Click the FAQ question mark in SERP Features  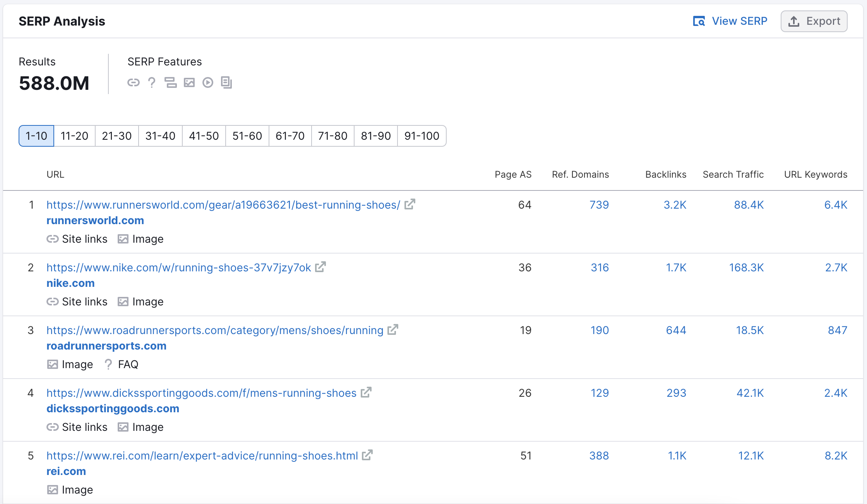pyautogui.click(x=152, y=82)
